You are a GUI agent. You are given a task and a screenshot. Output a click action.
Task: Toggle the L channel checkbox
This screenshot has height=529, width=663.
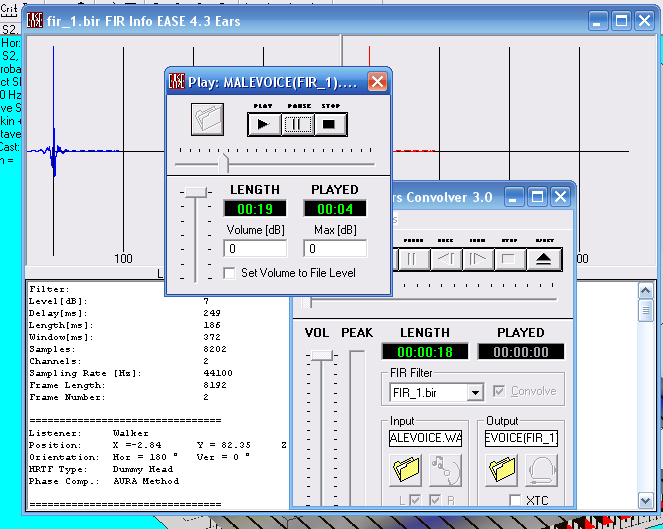click(415, 500)
